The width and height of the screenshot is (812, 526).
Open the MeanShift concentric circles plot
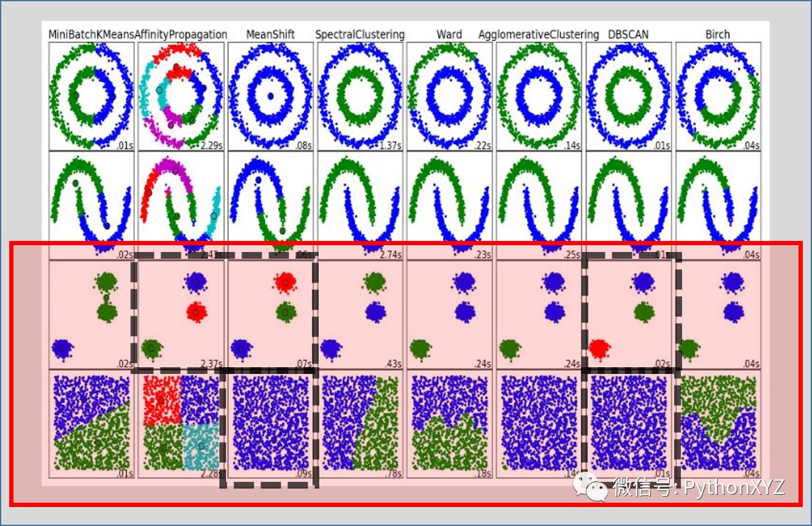pos(270,96)
